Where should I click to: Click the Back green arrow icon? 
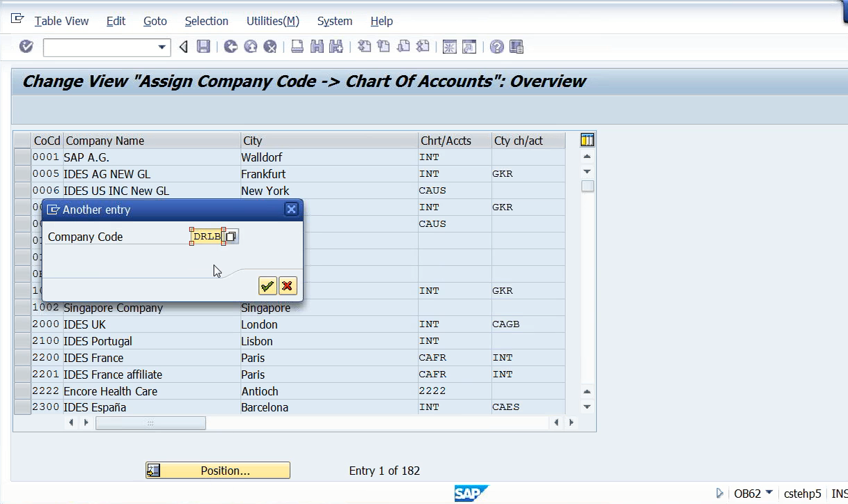[230, 47]
